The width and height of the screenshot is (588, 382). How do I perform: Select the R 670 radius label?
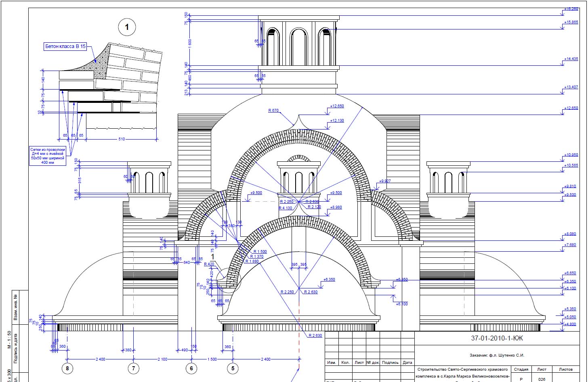click(273, 111)
